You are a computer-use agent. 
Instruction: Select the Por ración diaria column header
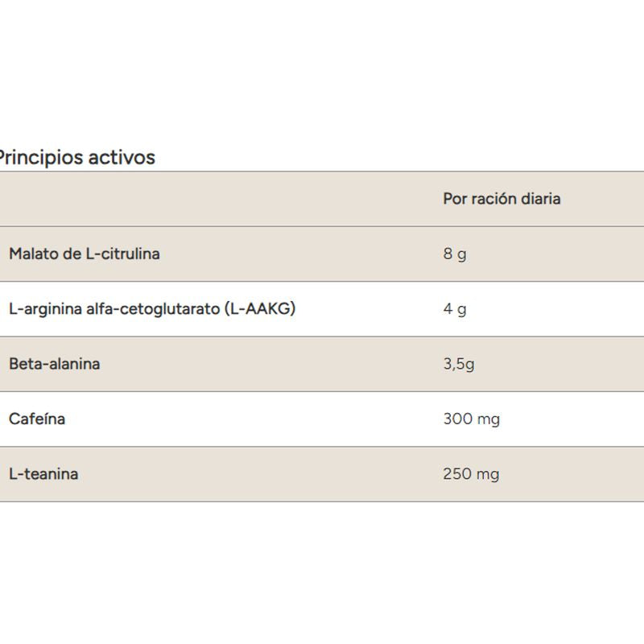501,198
